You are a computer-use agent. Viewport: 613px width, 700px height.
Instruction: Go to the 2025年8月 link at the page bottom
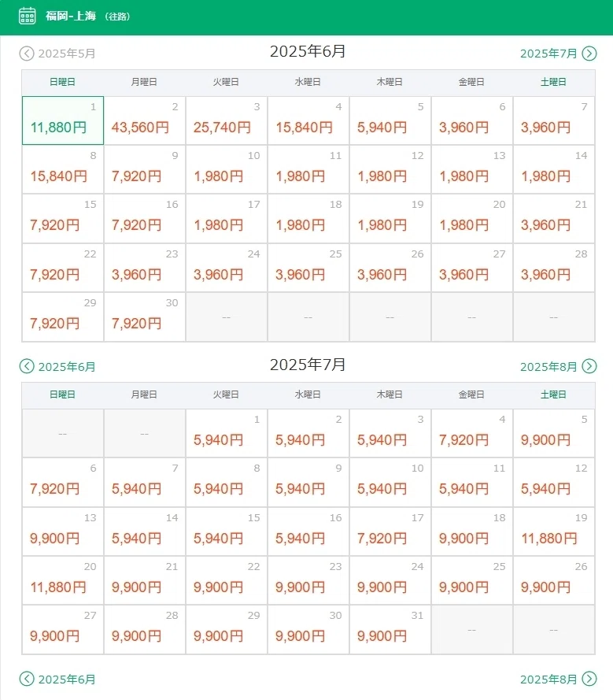point(548,679)
